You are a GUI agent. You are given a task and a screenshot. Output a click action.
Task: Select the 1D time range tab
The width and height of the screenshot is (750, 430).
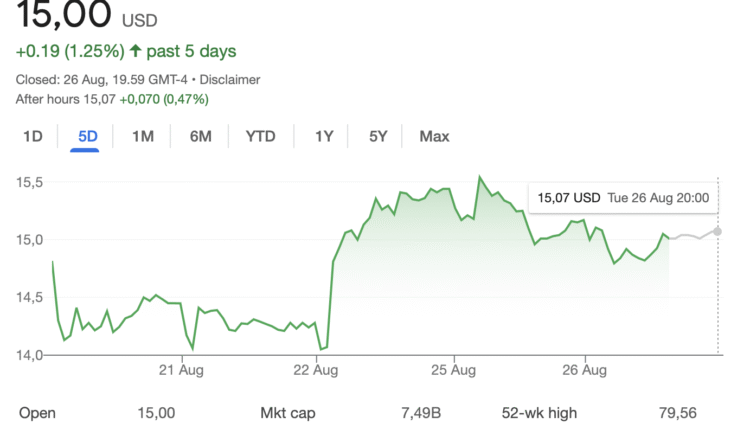(33, 137)
